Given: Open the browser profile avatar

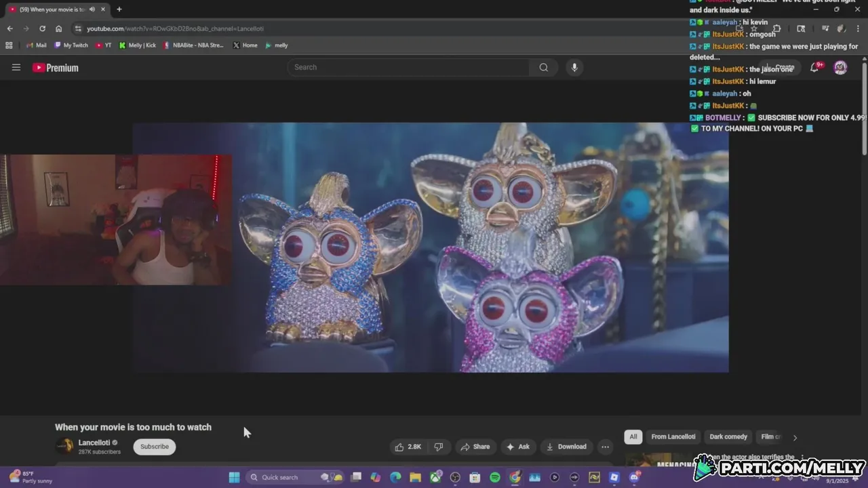Looking at the screenshot, I should click(842, 28).
